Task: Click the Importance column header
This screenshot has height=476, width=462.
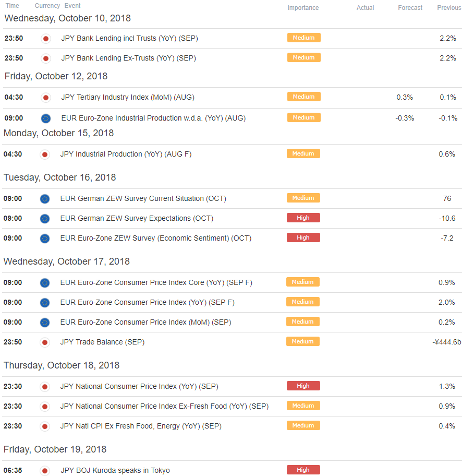Action: (x=303, y=8)
